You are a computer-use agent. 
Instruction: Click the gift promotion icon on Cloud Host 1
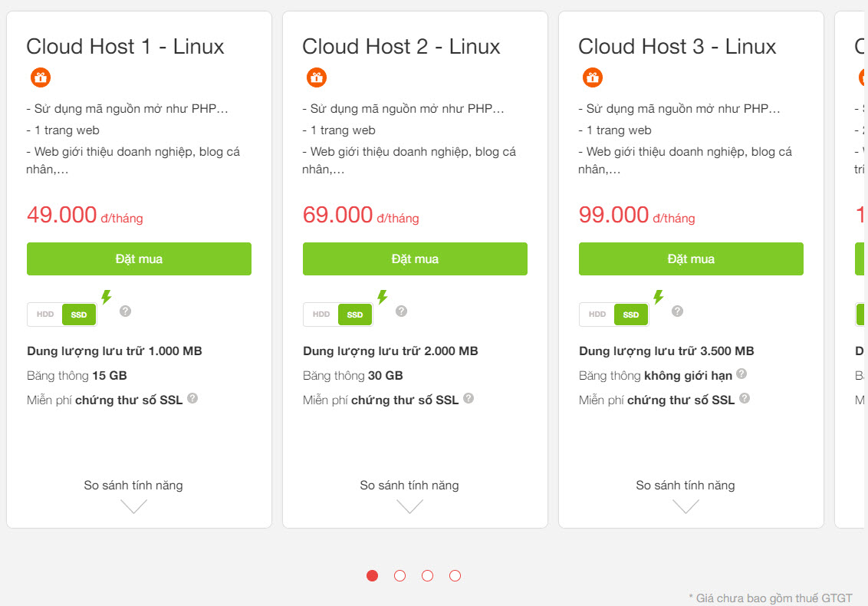[40, 77]
